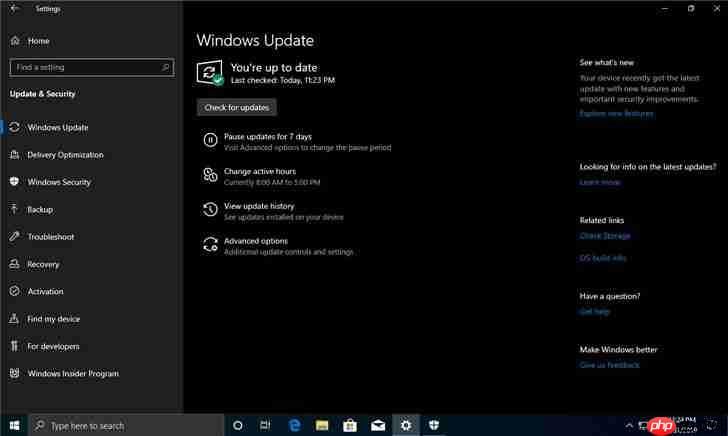Click the Give us feedback link
This screenshot has width=728, height=436.
point(609,365)
